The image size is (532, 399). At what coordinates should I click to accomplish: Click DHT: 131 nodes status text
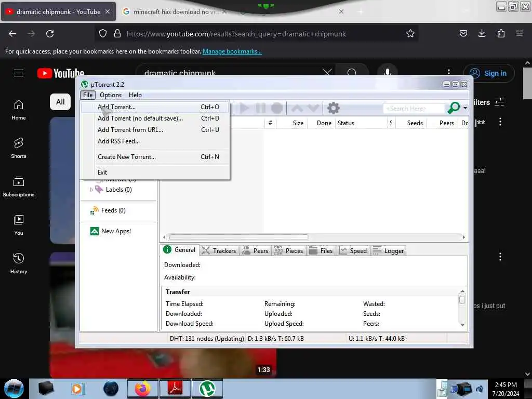coord(207,339)
